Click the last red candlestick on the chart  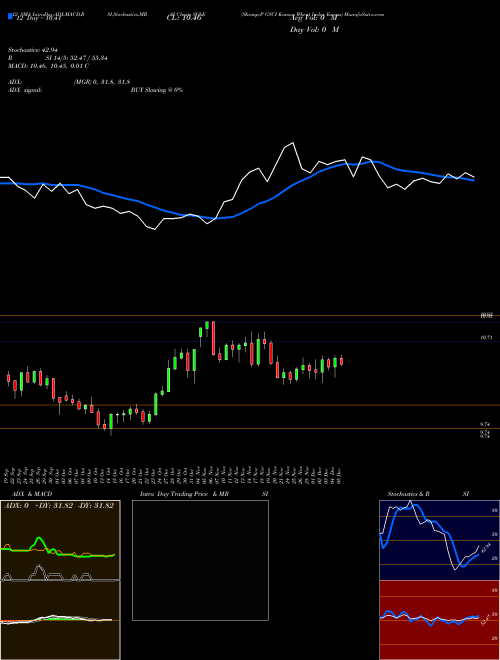click(x=342, y=361)
